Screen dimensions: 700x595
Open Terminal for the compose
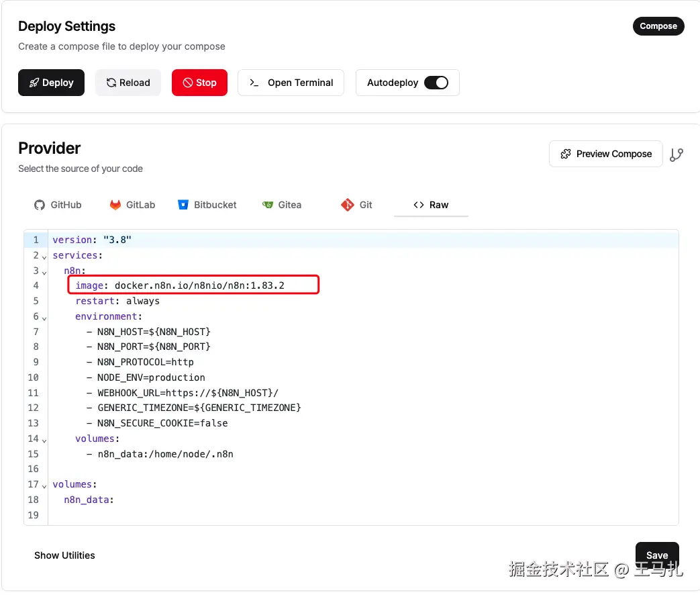click(x=291, y=83)
